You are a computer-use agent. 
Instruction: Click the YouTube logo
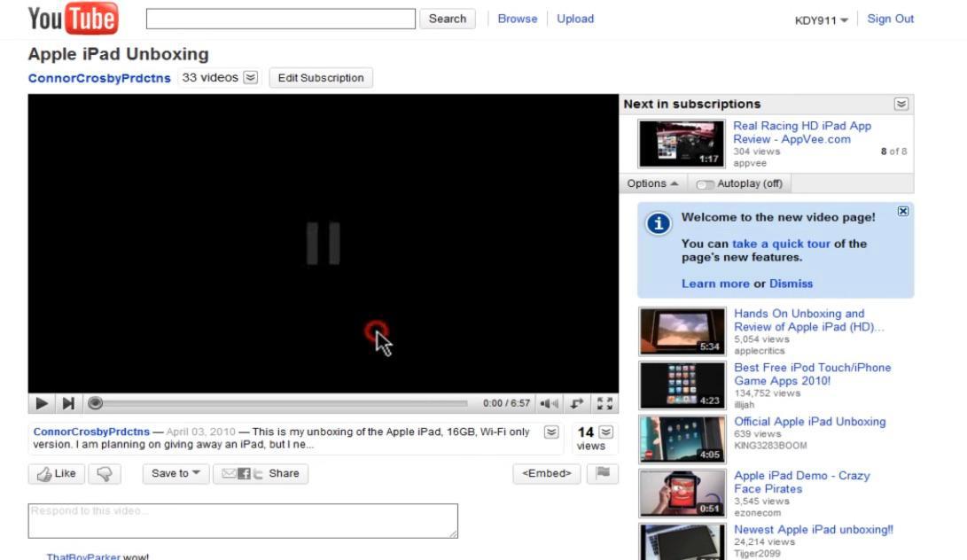[74, 17]
